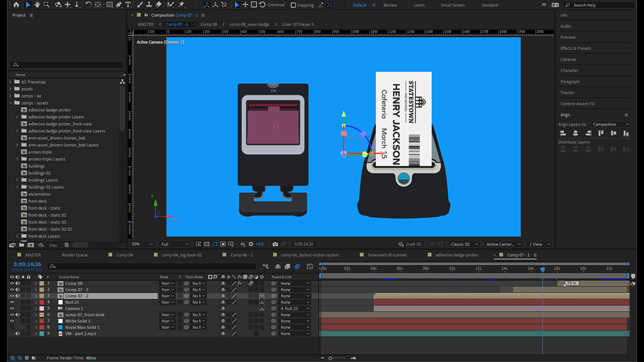Select the Zoom magnifier tool
The width and height of the screenshot is (644, 362).
coord(46,5)
